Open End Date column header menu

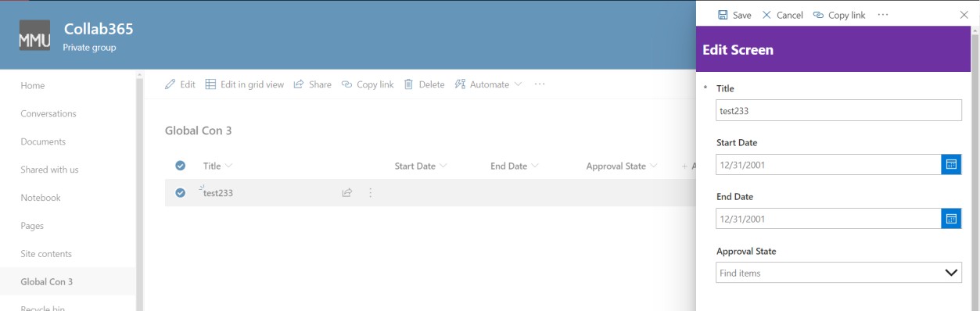coord(515,166)
